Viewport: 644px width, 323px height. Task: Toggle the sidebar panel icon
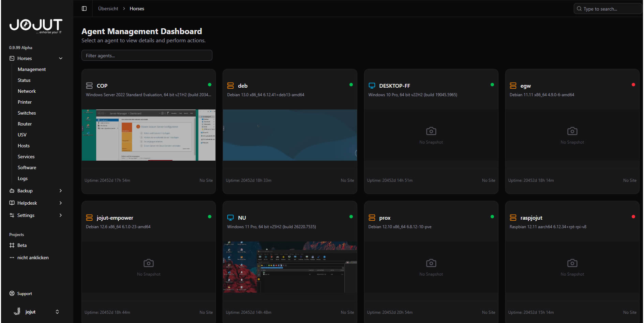pyautogui.click(x=84, y=9)
